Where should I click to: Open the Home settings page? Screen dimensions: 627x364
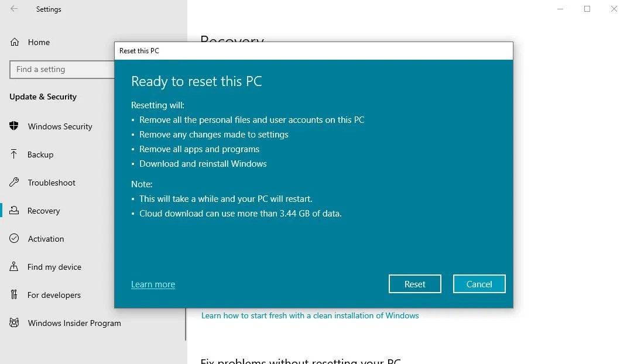pyautogui.click(x=39, y=42)
